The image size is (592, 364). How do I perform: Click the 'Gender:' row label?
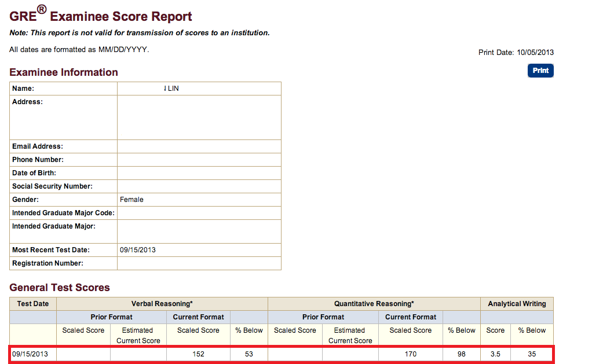[x=25, y=200]
